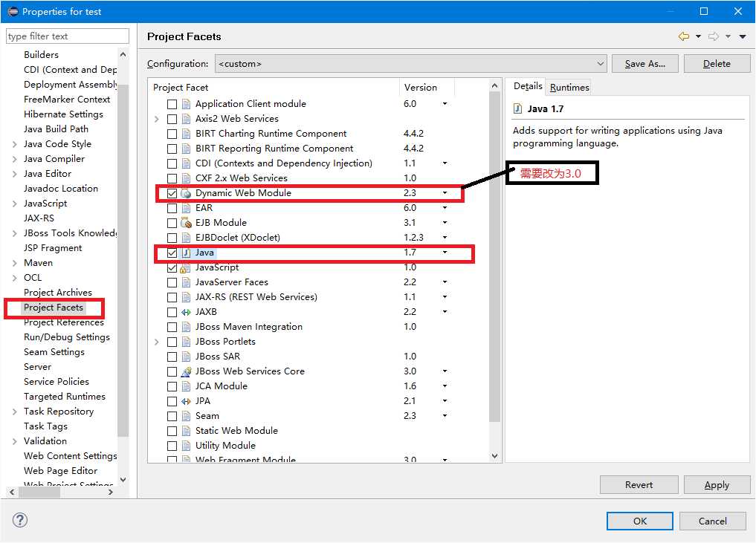Click the Static Web Module page icon
The width and height of the screenshot is (756, 543).
(186, 432)
